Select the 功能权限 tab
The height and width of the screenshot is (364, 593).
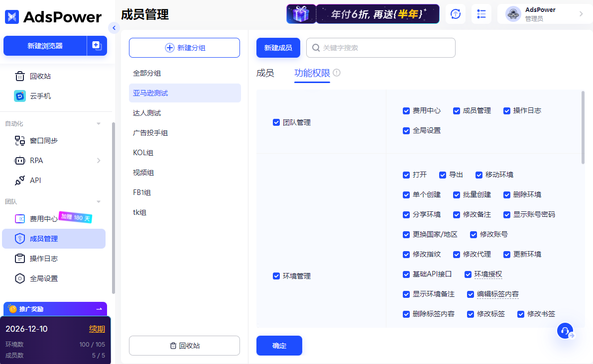311,73
